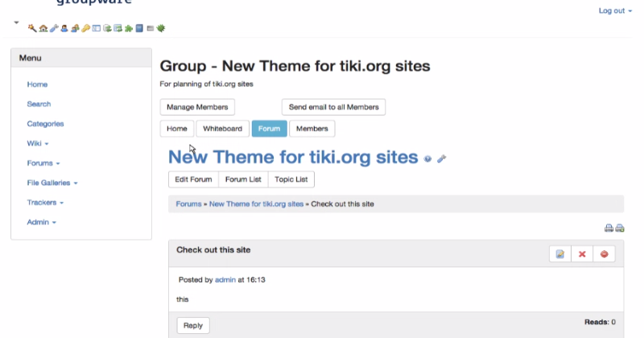Screen dimensions: 644x338
Task: Open the admin author link
Action: (225, 280)
